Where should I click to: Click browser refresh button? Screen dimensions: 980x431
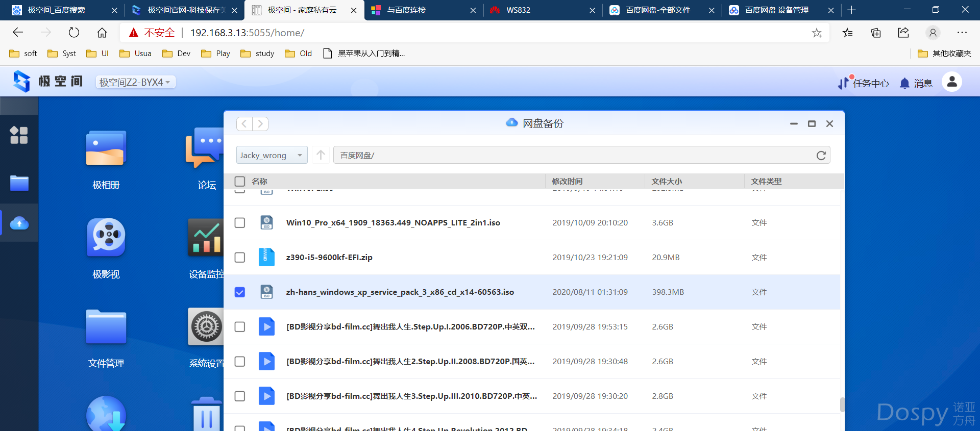tap(74, 33)
